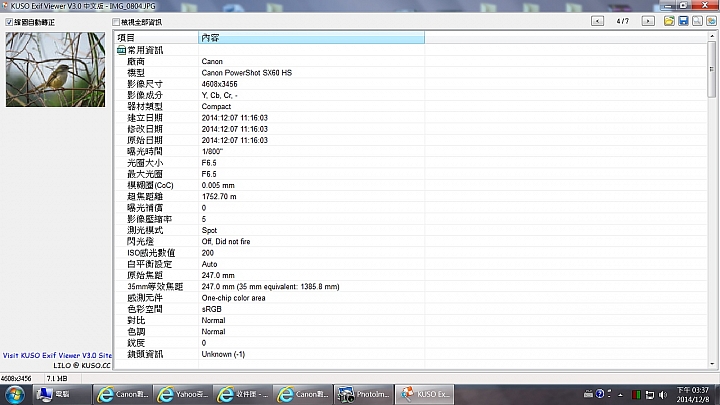Open the 電腦 taskbar button
The width and height of the screenshot is (720, 405).
click(x=60, y=394)
